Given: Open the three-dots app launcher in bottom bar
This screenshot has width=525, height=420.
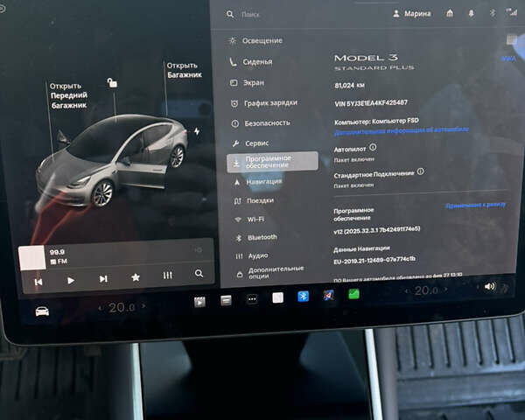Looking at the screenshot, I should tap(252, 299).
